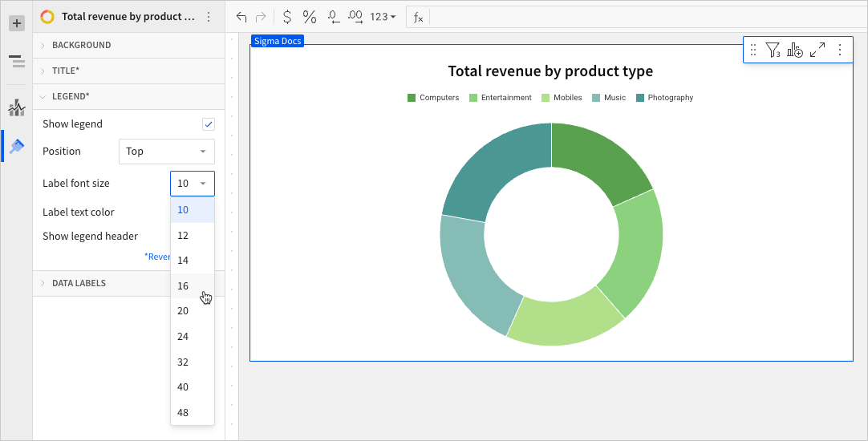The width and height of the screenshot is (868, 441).
Task: Open the 123 number format menu
Action: point(383,17)
